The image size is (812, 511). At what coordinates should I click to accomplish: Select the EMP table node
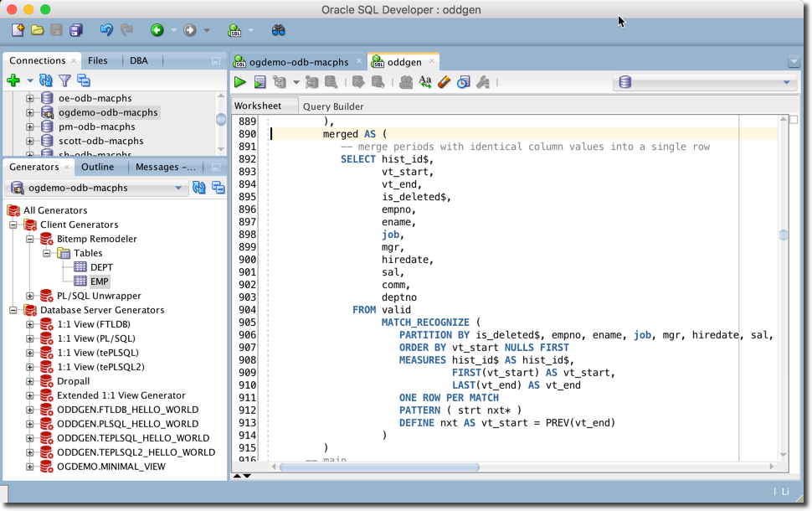click(x=100, y=281)
